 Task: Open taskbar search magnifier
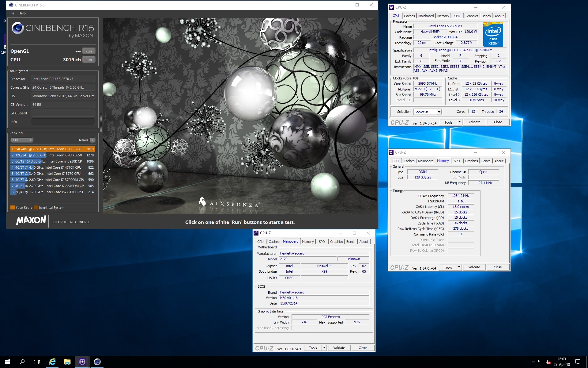[22, 362]
